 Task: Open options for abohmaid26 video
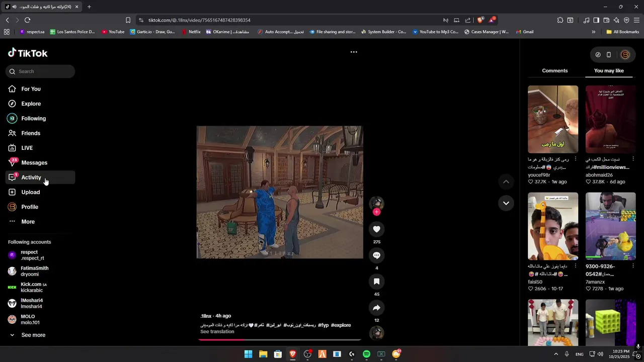pyautogui.click(x=633, y=159)
